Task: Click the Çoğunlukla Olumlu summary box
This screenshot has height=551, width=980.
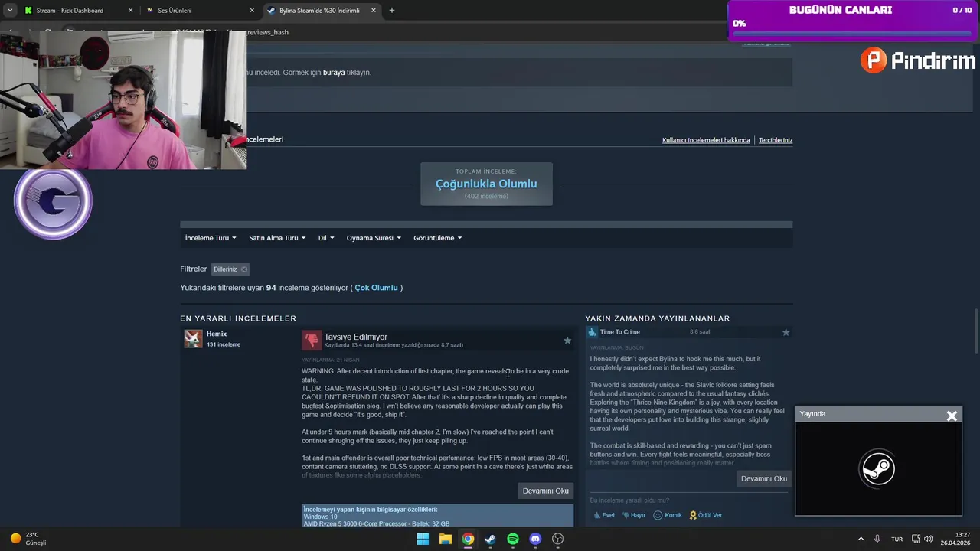Action: (x=486, y=184)
